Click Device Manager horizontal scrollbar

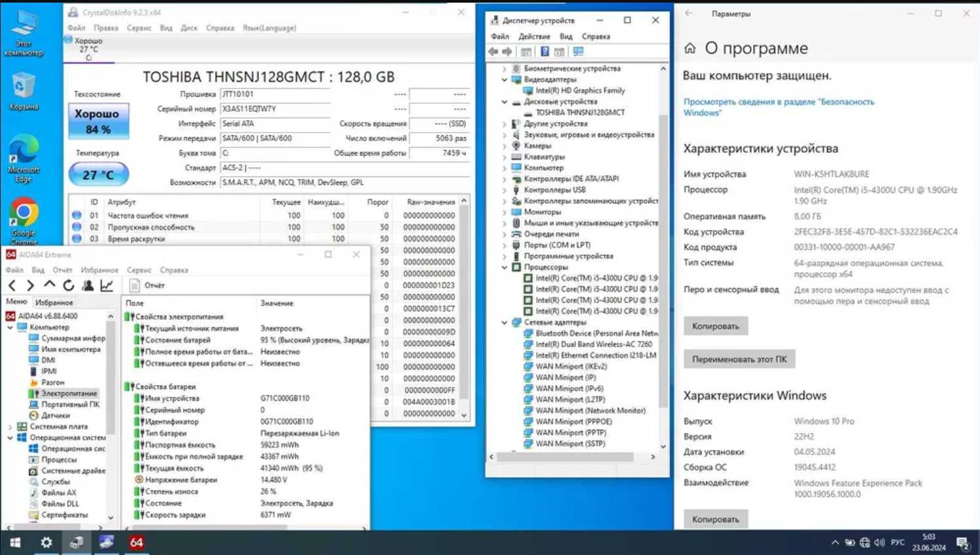pos(572,457)
